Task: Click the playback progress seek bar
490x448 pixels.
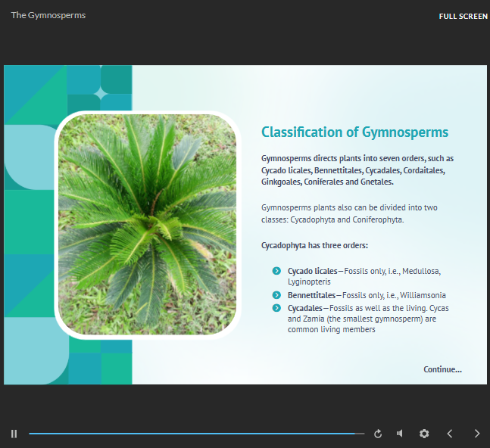Action: (189, 434)
